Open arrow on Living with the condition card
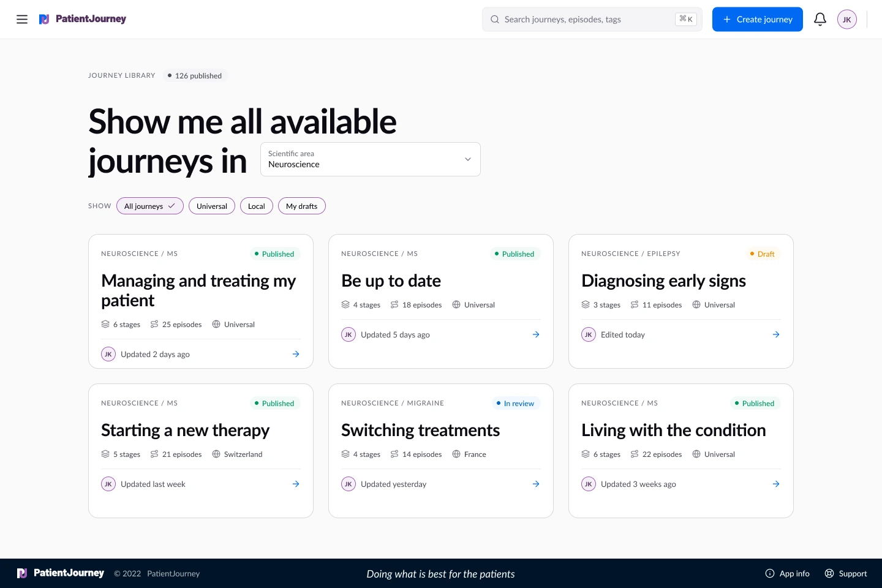The height and width of the screenshot is (588, 882). (776, 484)
